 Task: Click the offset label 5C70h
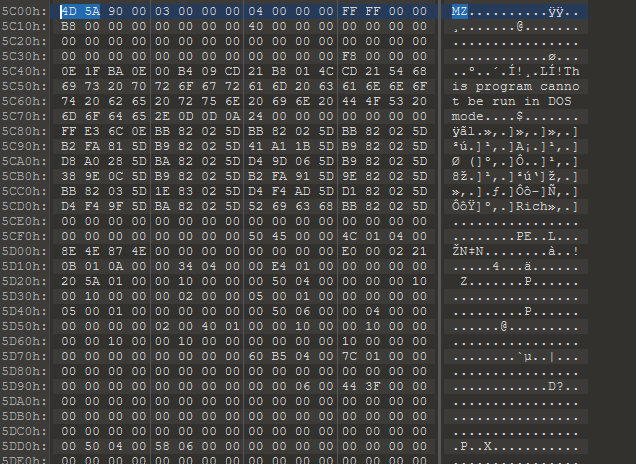[x=24, y=116]
